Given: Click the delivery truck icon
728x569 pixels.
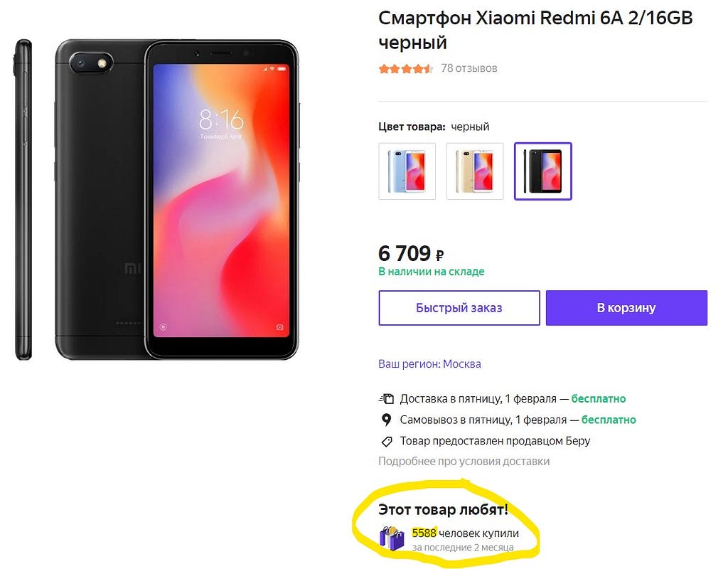Looking at the screenshot, I should (386, 398).
